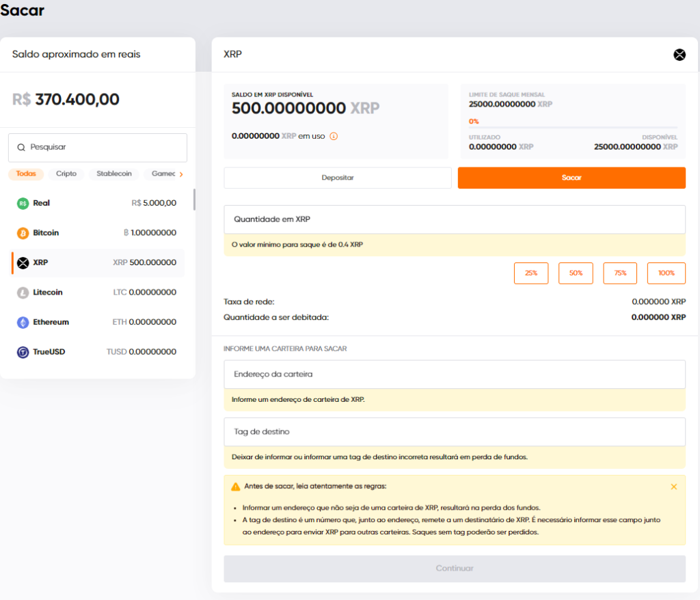Click the Real currency icon
700x600 pixels.
[23, 203]
